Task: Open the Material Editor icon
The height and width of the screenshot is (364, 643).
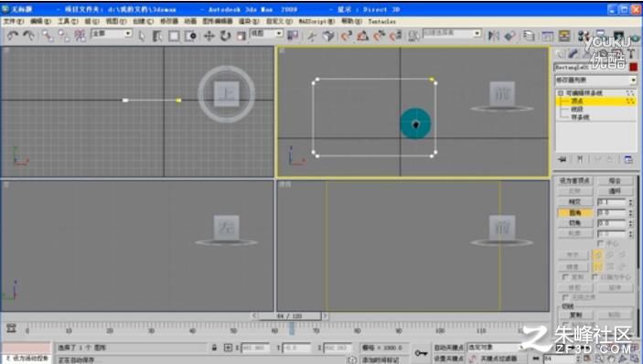Action: (x=584, y=37)
